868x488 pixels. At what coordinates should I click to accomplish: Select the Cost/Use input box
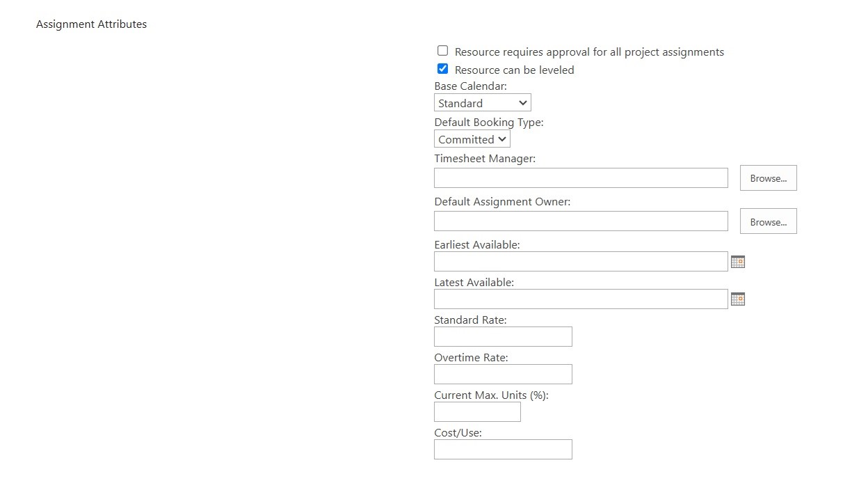[x=503, y=450]
